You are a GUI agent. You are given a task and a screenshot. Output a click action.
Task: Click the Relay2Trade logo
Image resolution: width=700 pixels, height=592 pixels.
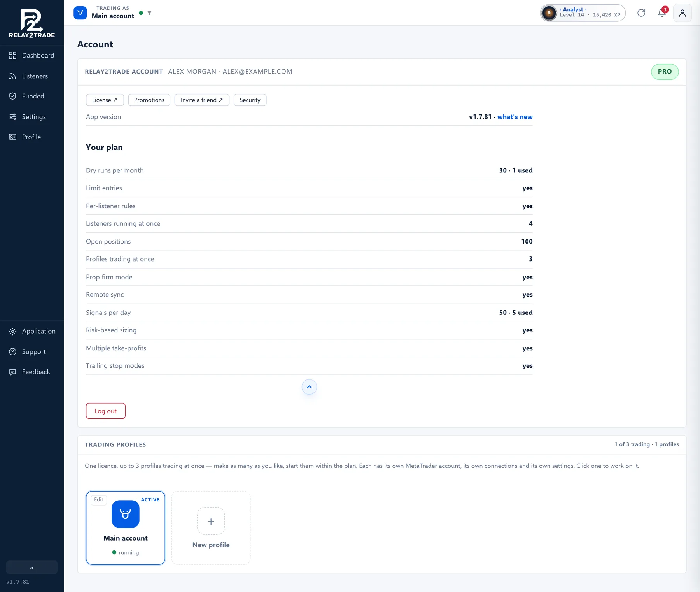pyautogui.click(x=32, y=23)
